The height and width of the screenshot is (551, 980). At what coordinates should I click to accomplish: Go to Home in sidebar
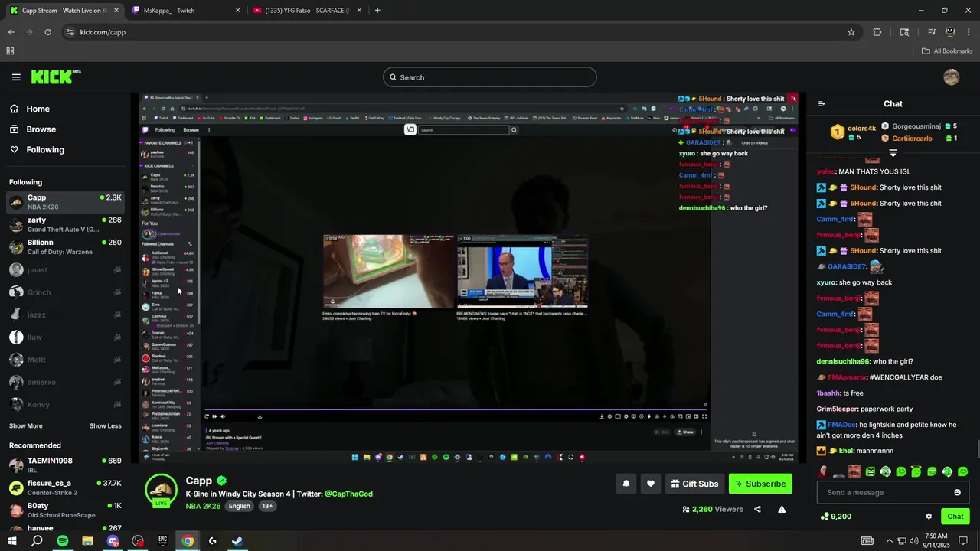[x=30, y=109]
